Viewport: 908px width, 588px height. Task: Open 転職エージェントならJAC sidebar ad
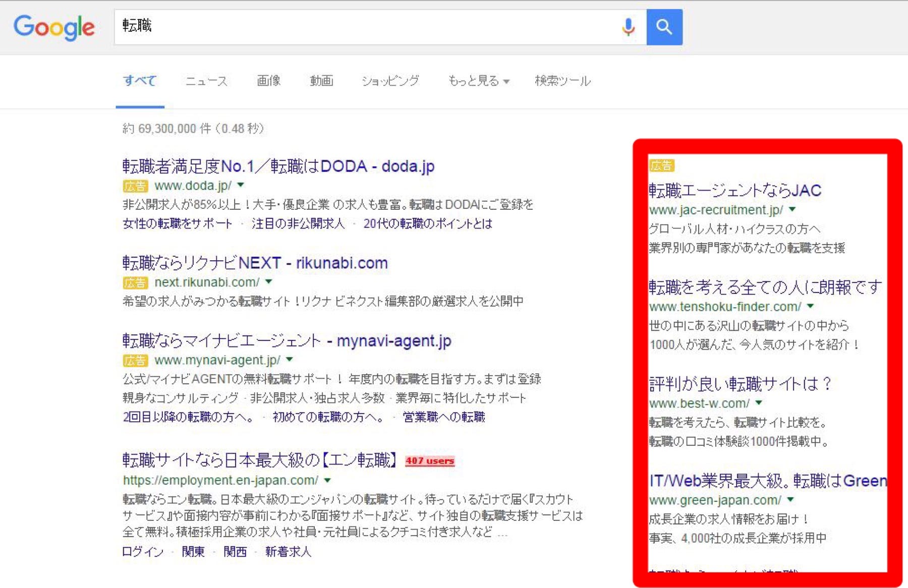735,190
